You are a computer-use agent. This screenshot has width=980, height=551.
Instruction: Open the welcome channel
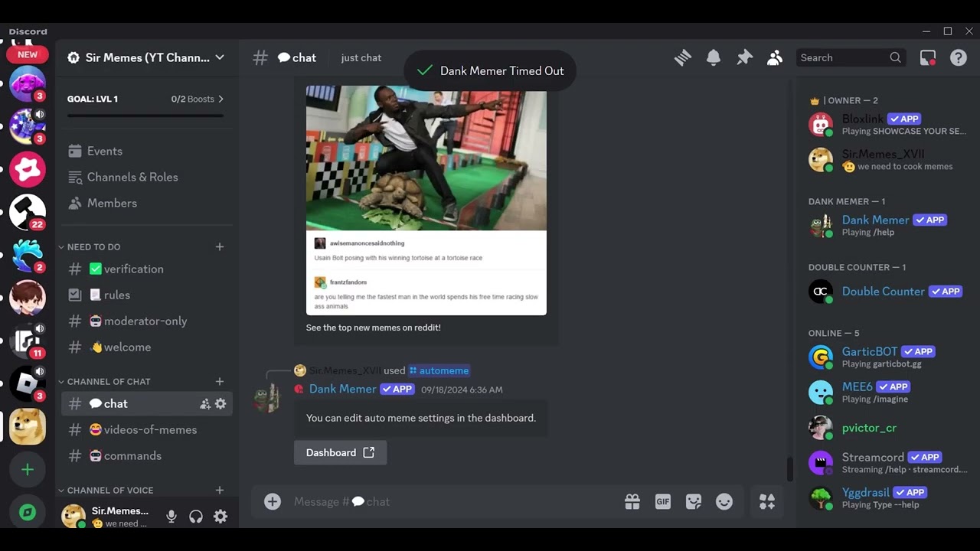point(147,347)
